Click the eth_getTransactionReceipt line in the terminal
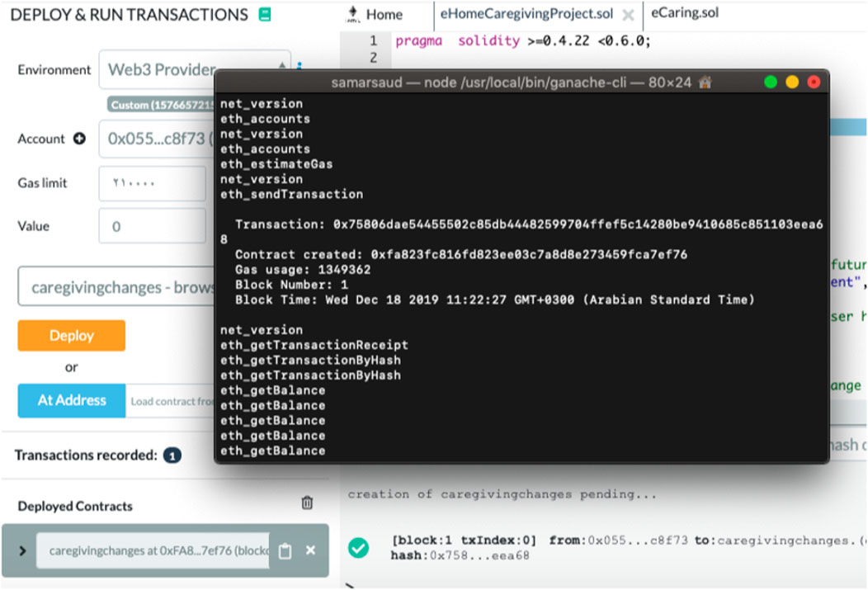The width and height of the screenshot is (868, 590). pos(314,345)
